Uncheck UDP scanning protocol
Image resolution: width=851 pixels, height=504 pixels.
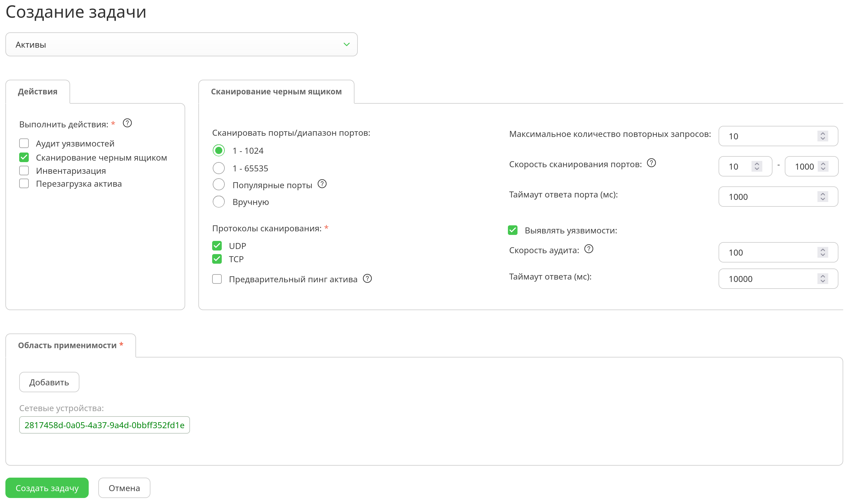(217, 245)
